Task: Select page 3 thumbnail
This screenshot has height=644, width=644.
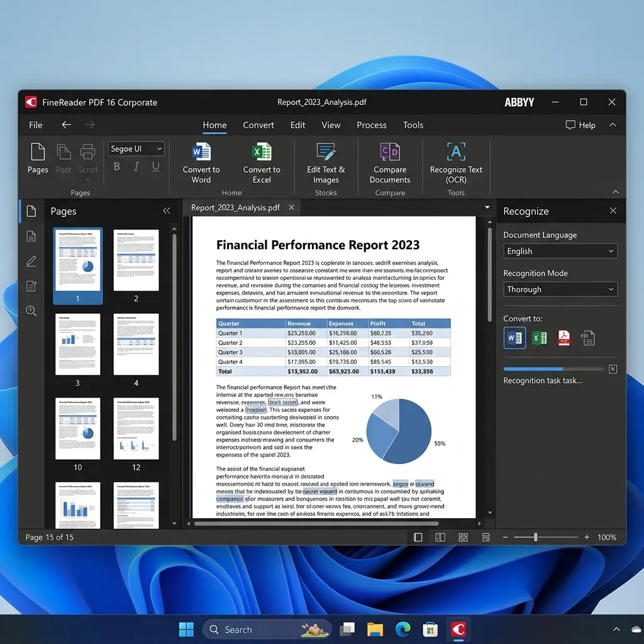Action: (77, 344)
